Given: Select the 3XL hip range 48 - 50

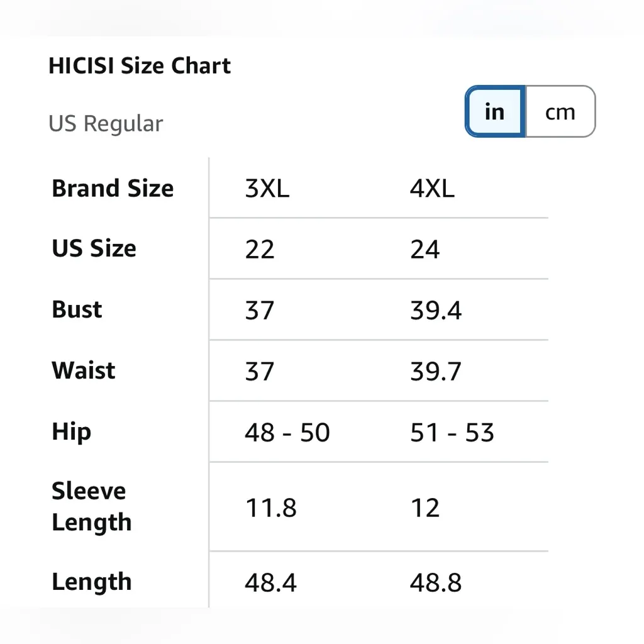Looking at the screenshot, I should [287, 433].
